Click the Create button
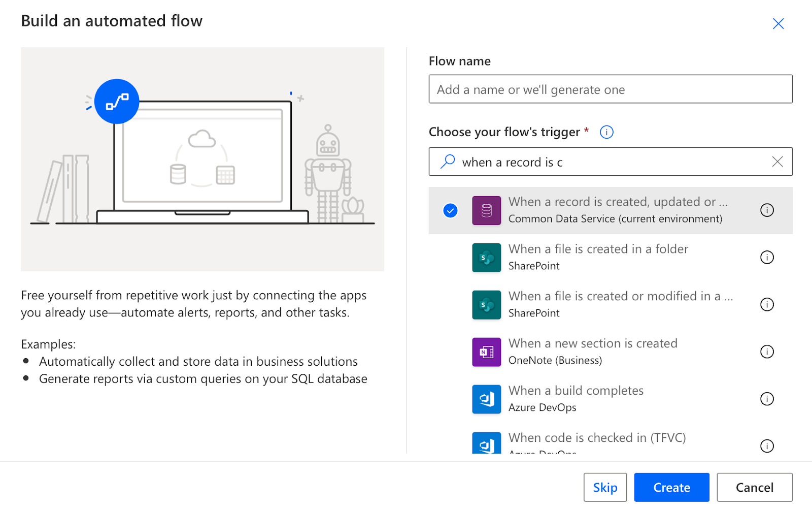Screen dimensions: 812x510 (671, 488)
